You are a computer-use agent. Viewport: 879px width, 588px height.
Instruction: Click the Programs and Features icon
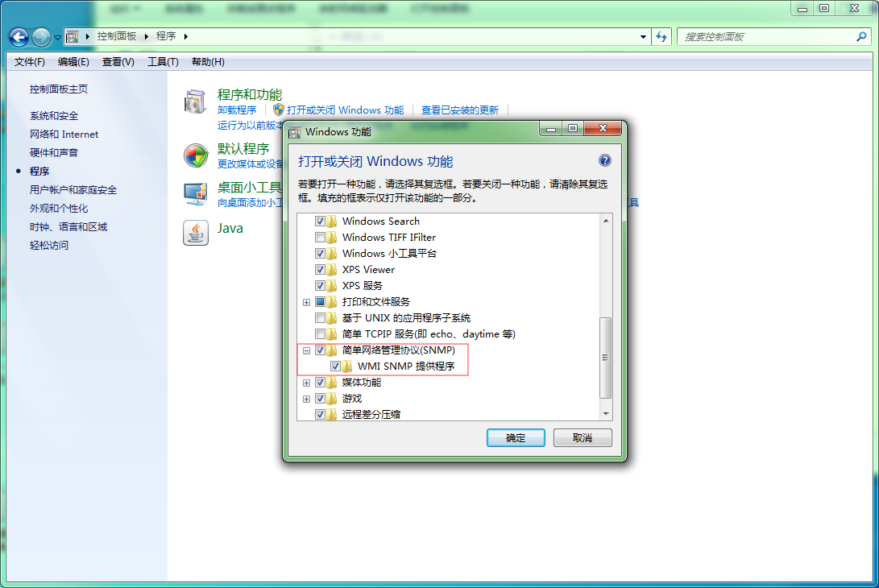[x=196, y=102]
